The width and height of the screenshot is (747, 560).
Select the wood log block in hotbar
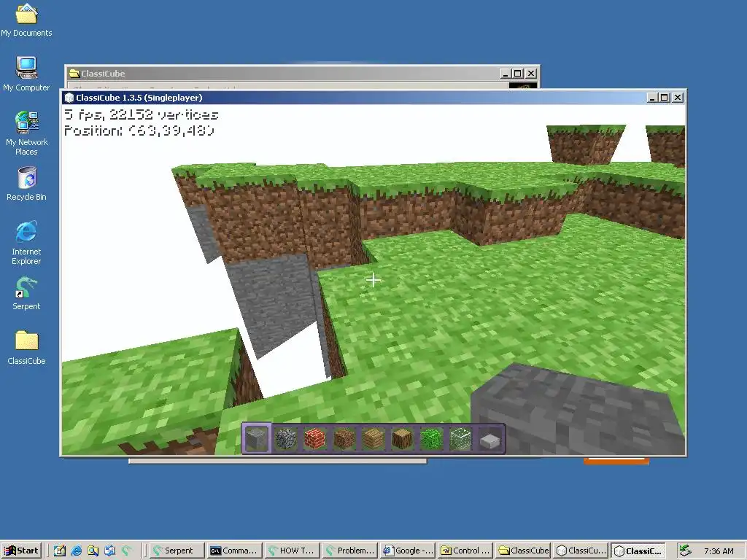pyautogui.click(x=403, y=438)
